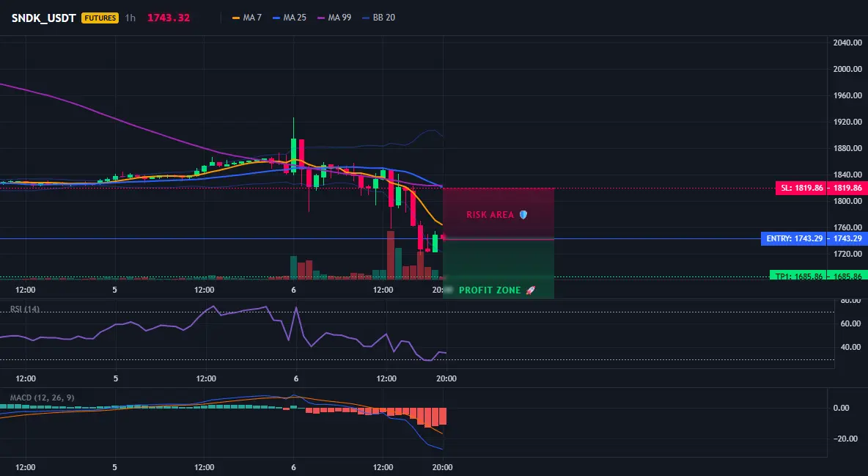Click the 1760.00 price axis label

[x=847, y=227]
